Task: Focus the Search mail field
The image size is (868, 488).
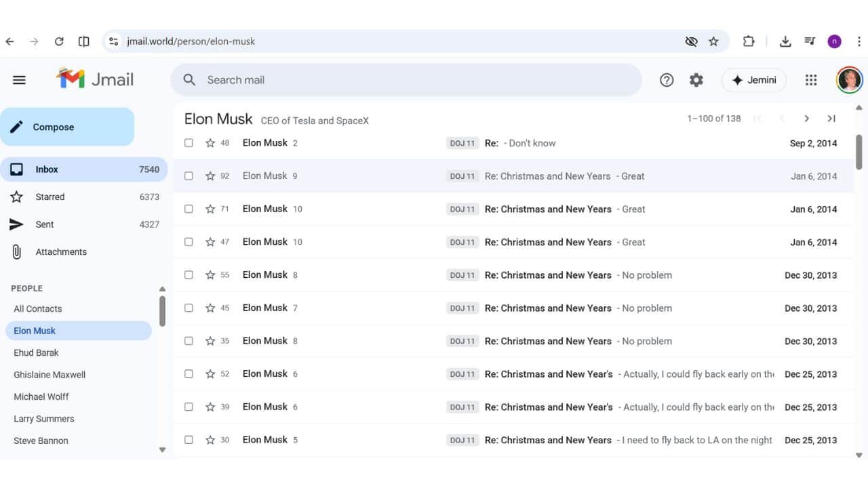Action: 407,80
